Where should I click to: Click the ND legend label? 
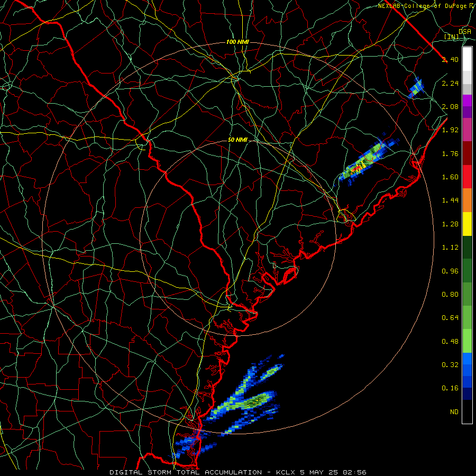coord(454,412)
